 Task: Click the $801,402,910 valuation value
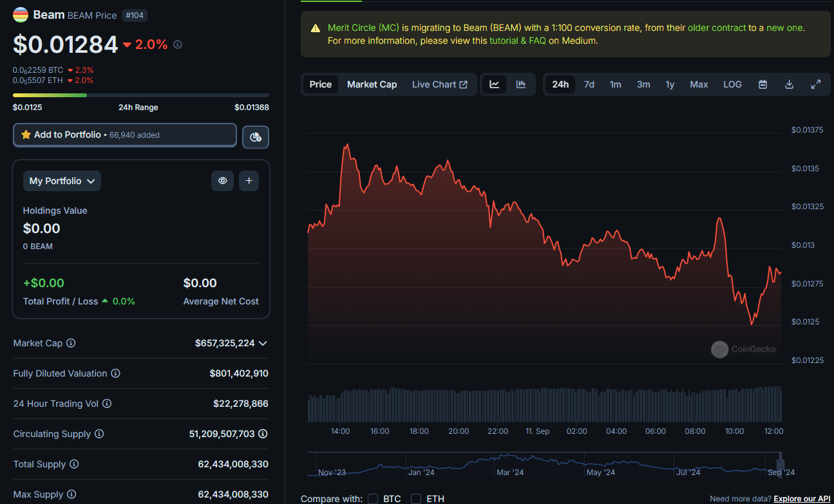[x=239, y=373]
